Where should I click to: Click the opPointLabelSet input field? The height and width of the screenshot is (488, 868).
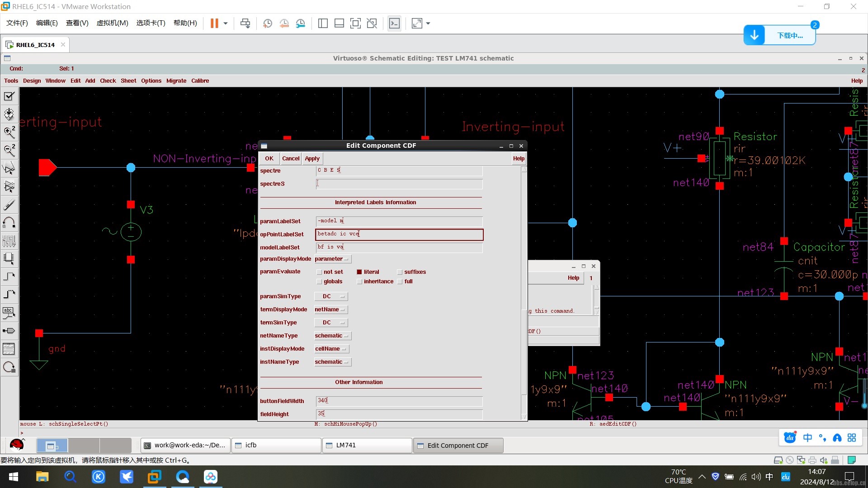[399, 234]
